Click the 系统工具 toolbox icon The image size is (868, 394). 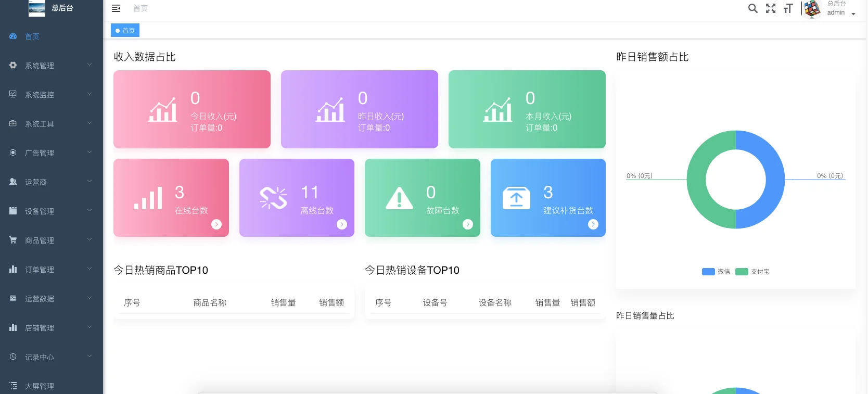click(x=13, y=124)
